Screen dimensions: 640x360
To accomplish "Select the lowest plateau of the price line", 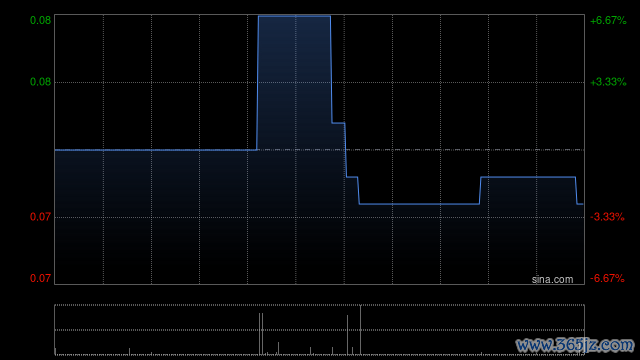I will 419,204.
